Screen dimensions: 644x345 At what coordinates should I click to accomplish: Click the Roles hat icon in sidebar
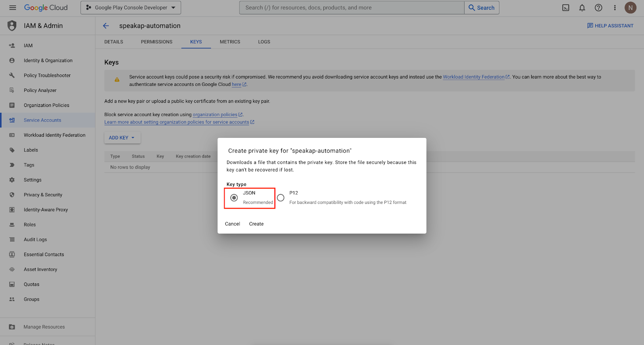click(x=12, y=224)
